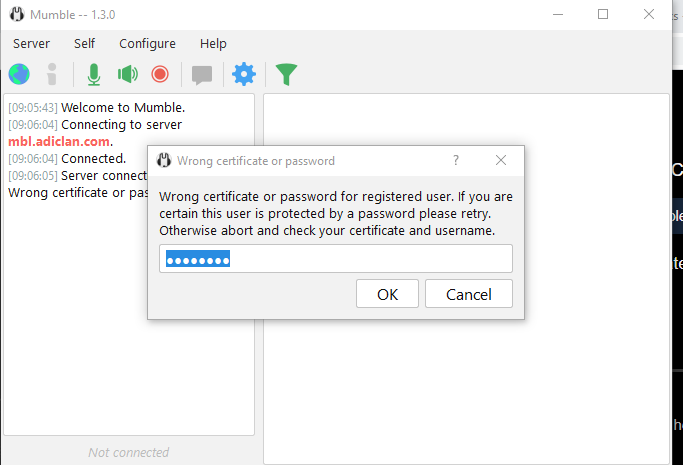Follow the mbl.adiclan.com server link
Image resolution: width=683 pixels, height=465 pixels.
point(59,142)
